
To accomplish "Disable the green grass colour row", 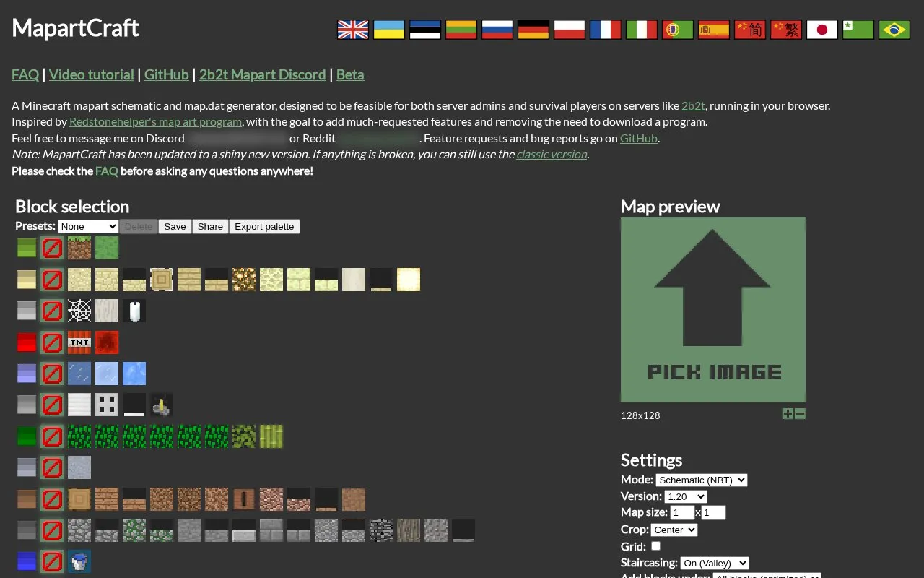I will tap(52, 249).
